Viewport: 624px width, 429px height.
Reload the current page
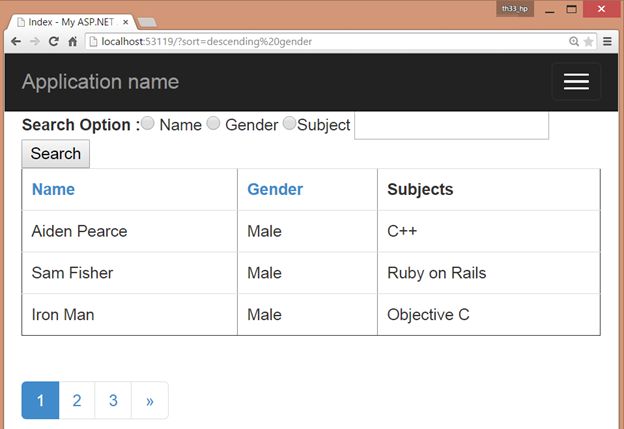click(53, 41)
